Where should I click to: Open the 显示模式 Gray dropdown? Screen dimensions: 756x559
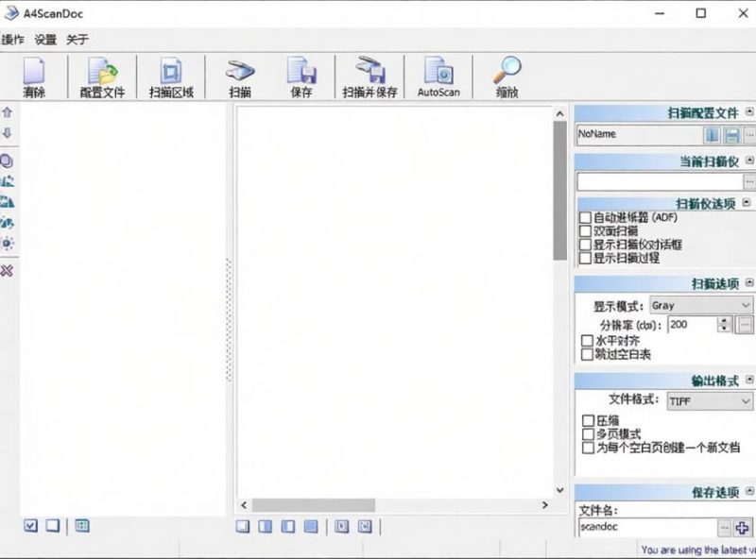point(701,305)
